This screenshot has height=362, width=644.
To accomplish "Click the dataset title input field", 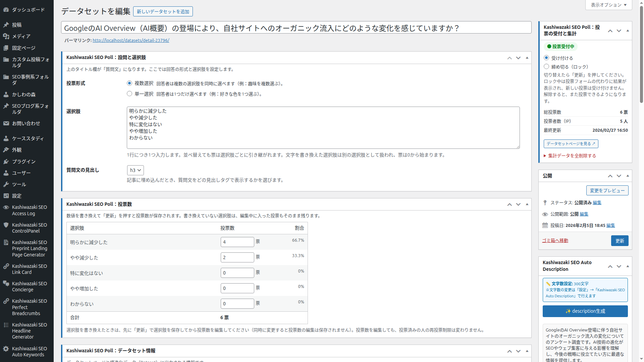I will click(296, 28).
